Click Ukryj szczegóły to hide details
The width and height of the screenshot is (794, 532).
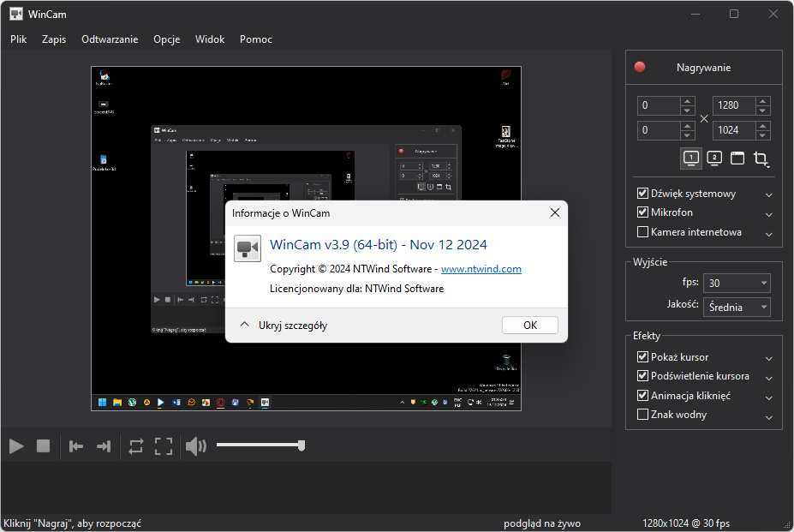tap(293, 326)
